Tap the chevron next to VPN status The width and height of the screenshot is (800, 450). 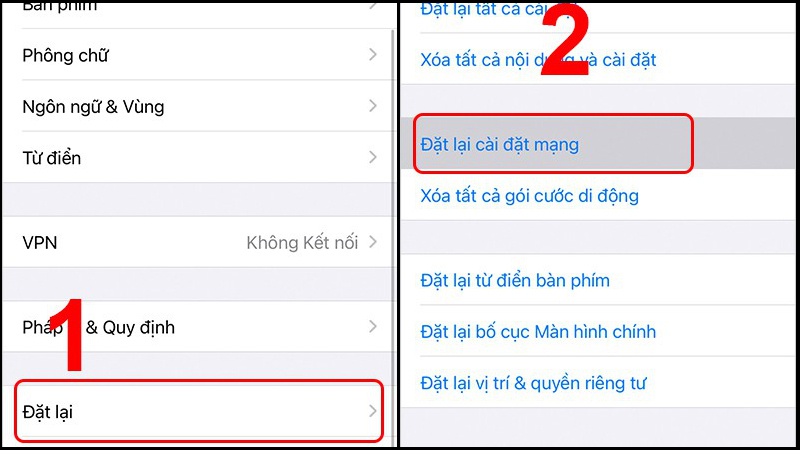[373, 242]
